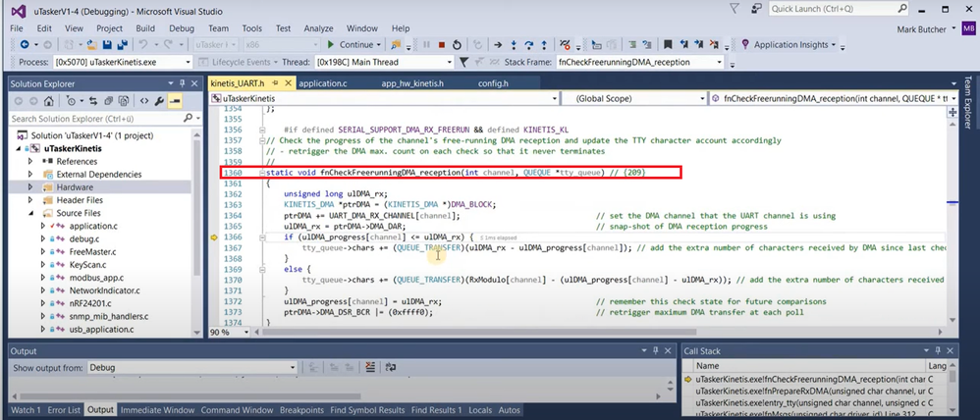This screenshot has width=980, height=420.
Task: Click Collapse All icon in Solution Explorer
Action: (108, 101)
